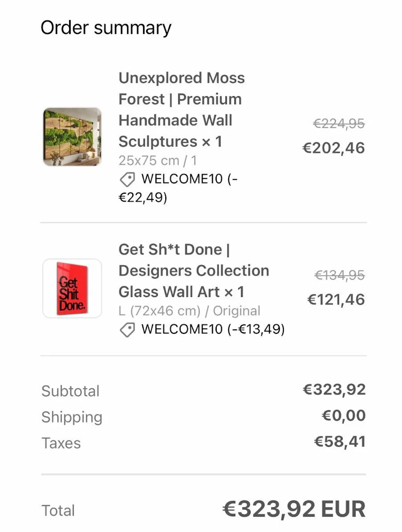The image size is (402, 532).
Task: Click the discount tag icon under Glass Wall Art
Action: click(127, 330)
